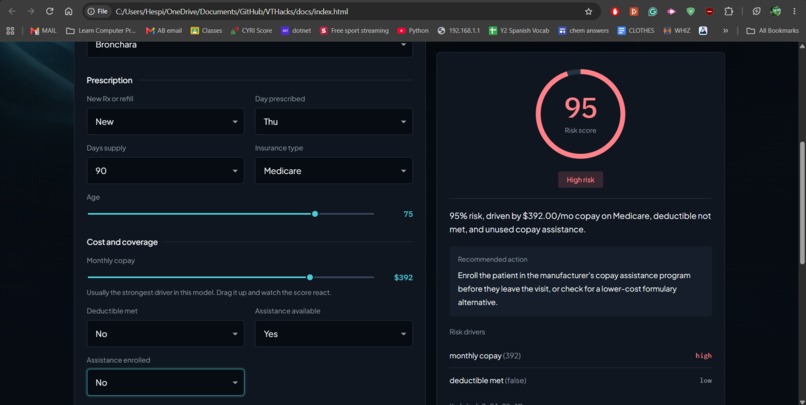Open Day prescribed dropdown showing Thu
806x405 pixels.
(x=334, y=122)
